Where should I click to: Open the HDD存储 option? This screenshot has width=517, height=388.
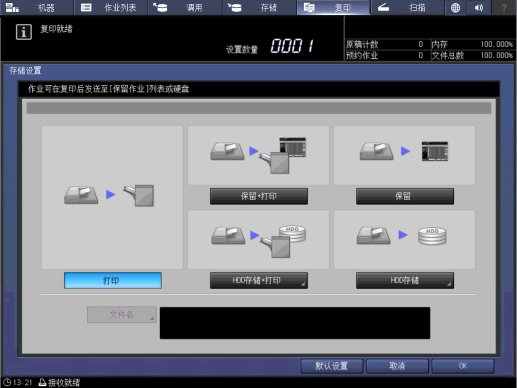[x=405, y=280]
